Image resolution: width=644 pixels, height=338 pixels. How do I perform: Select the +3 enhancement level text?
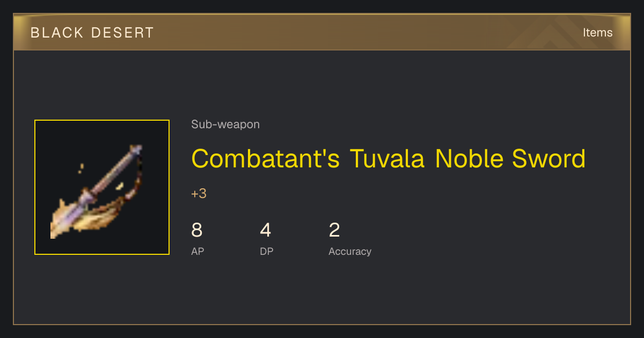click(199, 194)
